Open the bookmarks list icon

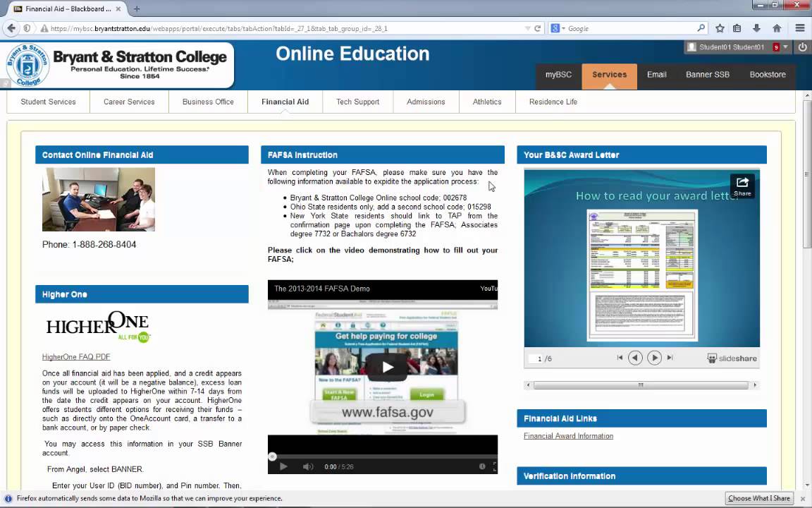[x=737, y=28]
